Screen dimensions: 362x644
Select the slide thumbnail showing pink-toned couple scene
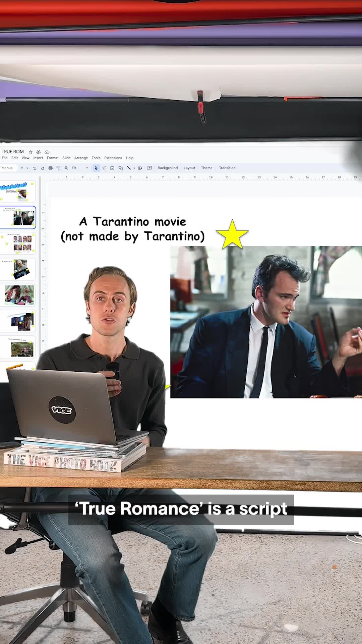tap(17, 295)
